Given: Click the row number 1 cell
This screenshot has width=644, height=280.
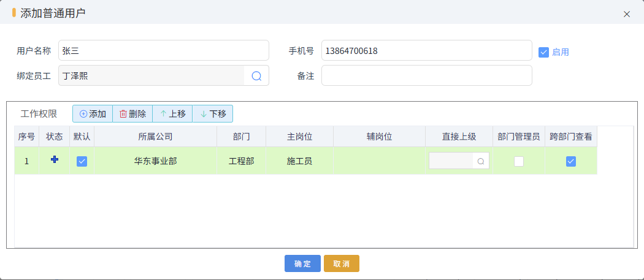Looking at the screenshot, I should tap(27, 161).
